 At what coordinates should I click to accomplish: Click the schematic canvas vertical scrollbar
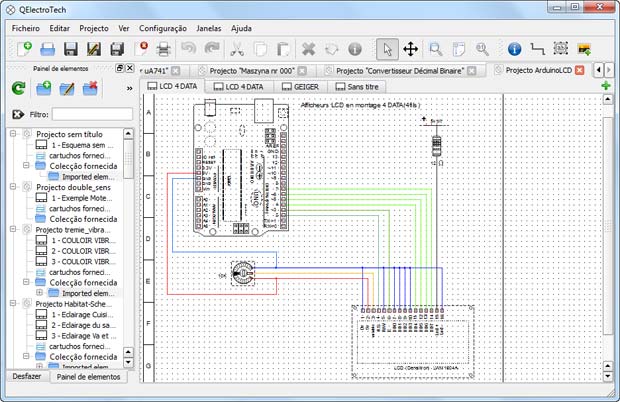coord(608,226)
